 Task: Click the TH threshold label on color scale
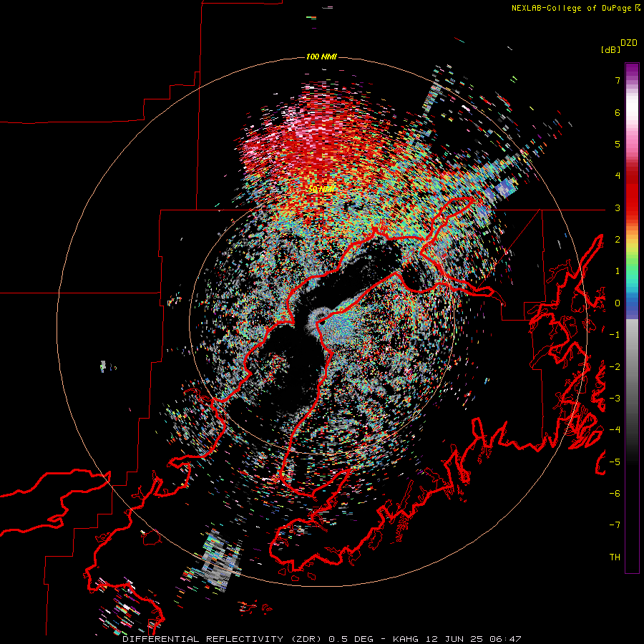(615, 557)
